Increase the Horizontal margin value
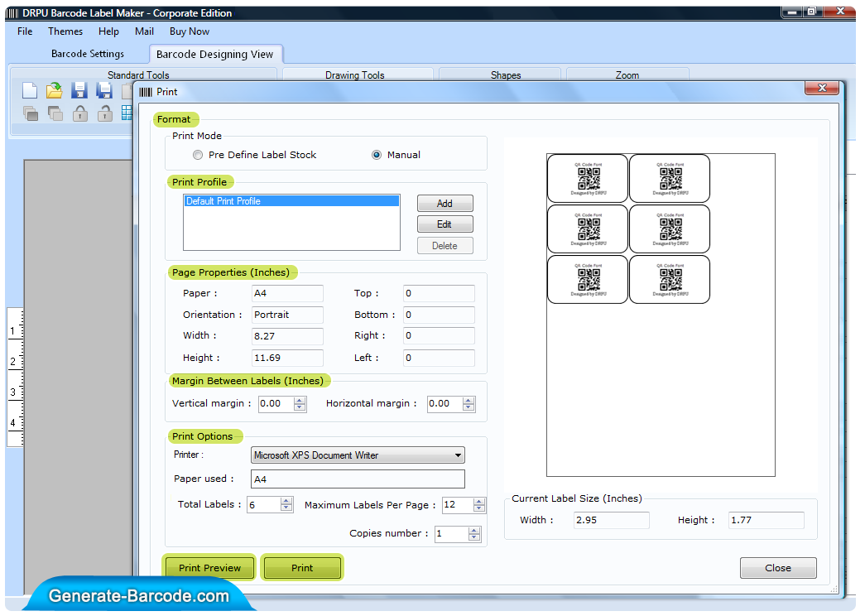 point(469,400)
